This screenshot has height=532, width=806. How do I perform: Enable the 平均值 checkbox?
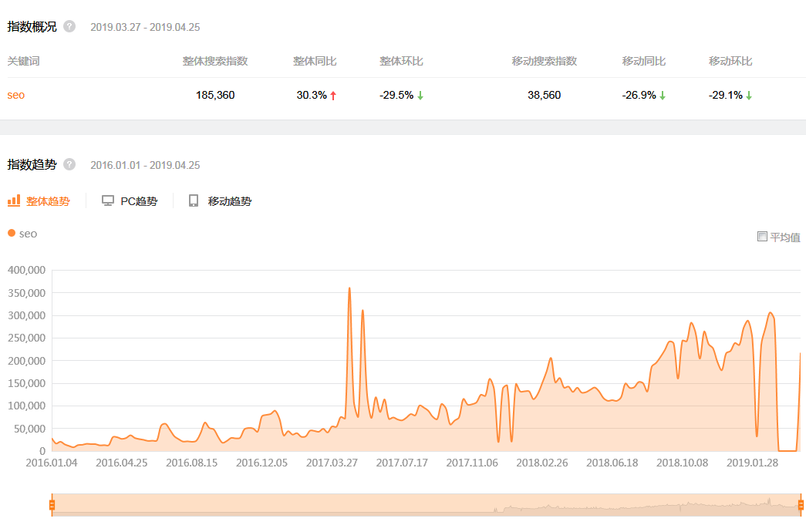[x=762, y=237]
